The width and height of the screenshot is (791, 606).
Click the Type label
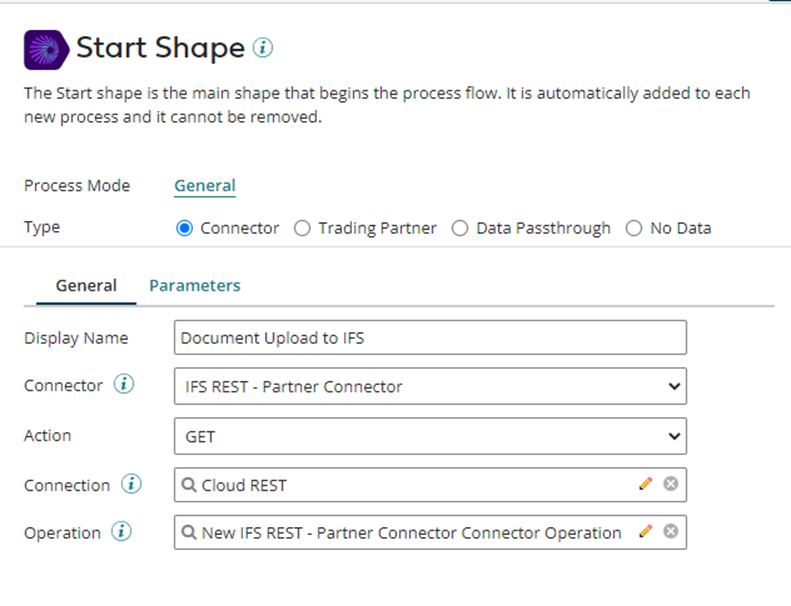click(42, 228)
